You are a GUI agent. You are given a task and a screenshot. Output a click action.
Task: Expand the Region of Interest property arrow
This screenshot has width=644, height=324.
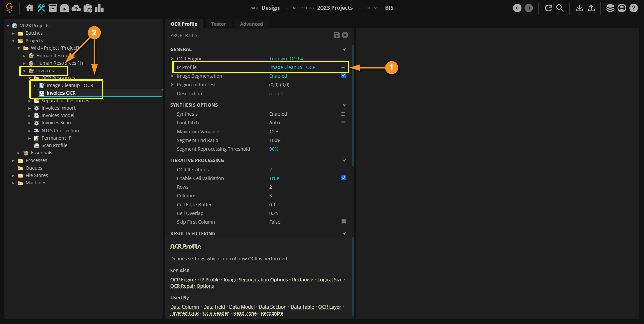click(172, 85)
